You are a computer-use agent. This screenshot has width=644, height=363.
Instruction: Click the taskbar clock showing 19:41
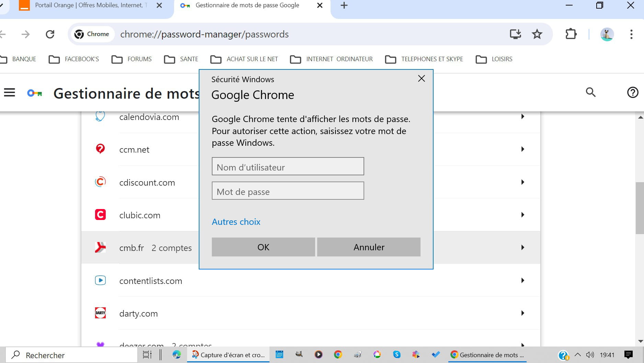(x=607, y=355)
